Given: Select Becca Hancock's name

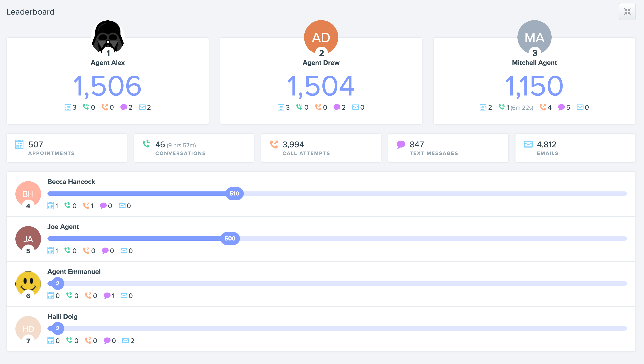Looking at the screenshot, I should (x=71, y=182).
